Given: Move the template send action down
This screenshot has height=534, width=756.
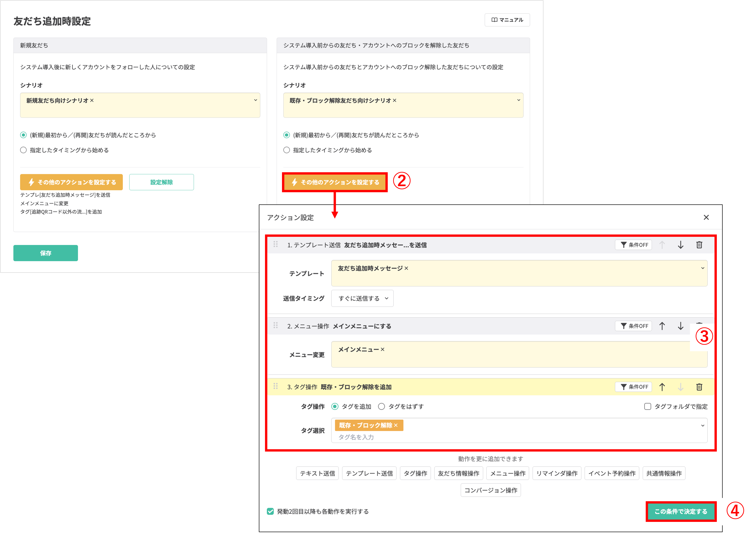Looking at the screenshot, I should click(681, 245).
